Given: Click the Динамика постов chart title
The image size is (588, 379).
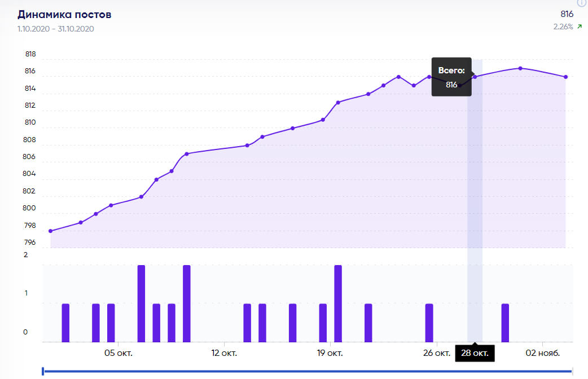Looking at the screenshot, I should 64,14.
